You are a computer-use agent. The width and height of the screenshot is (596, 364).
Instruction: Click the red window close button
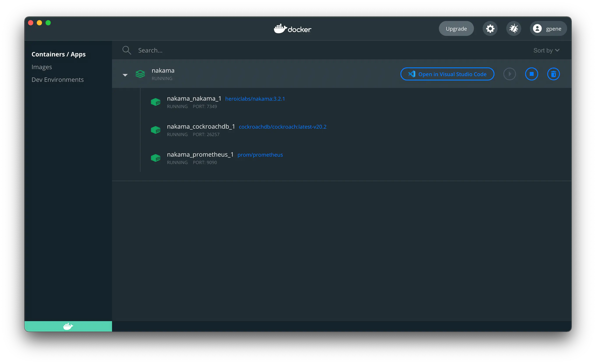click(x=31, y=23)
